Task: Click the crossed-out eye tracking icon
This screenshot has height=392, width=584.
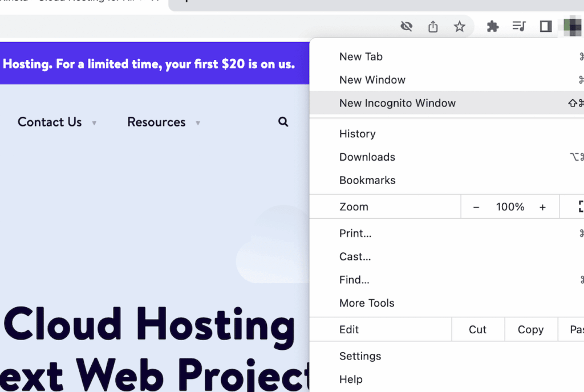Action: (x=406, y=26)
